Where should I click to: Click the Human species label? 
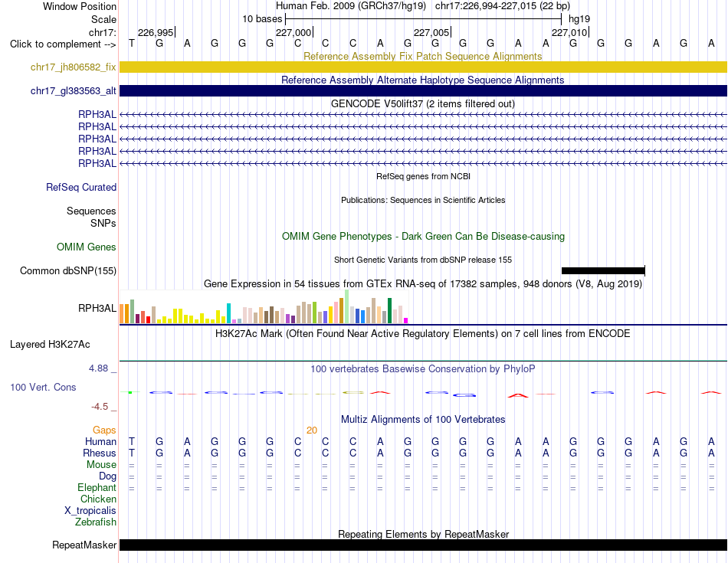[100, 441]
